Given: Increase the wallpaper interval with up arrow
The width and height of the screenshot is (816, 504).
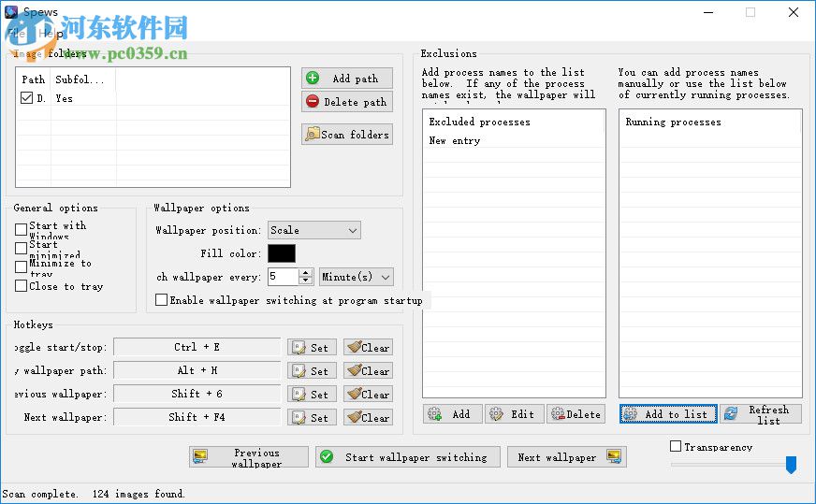Looking at the screenshot, I should tap(306, 272).
